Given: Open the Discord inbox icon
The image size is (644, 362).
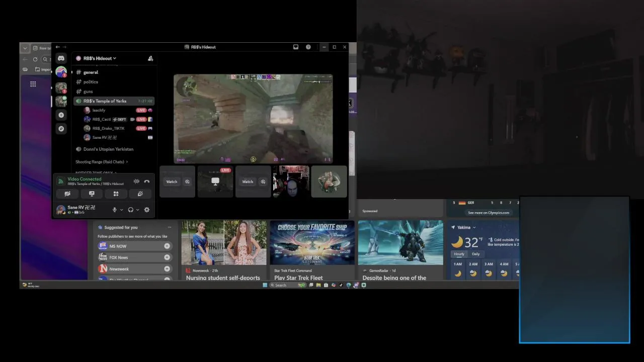Looking at the screenshot, I should [296, 47].
